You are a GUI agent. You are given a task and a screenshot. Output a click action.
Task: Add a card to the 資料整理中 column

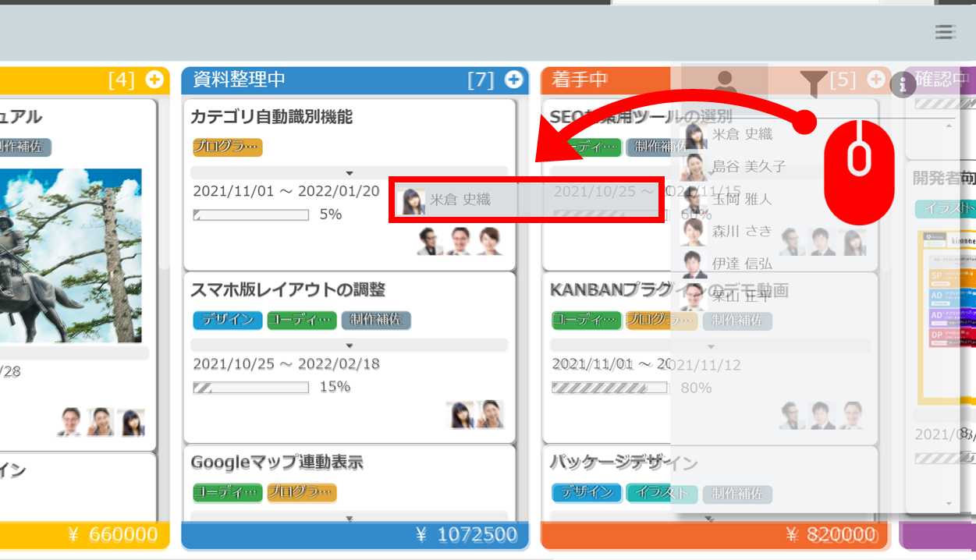click(x=513, y=79)
